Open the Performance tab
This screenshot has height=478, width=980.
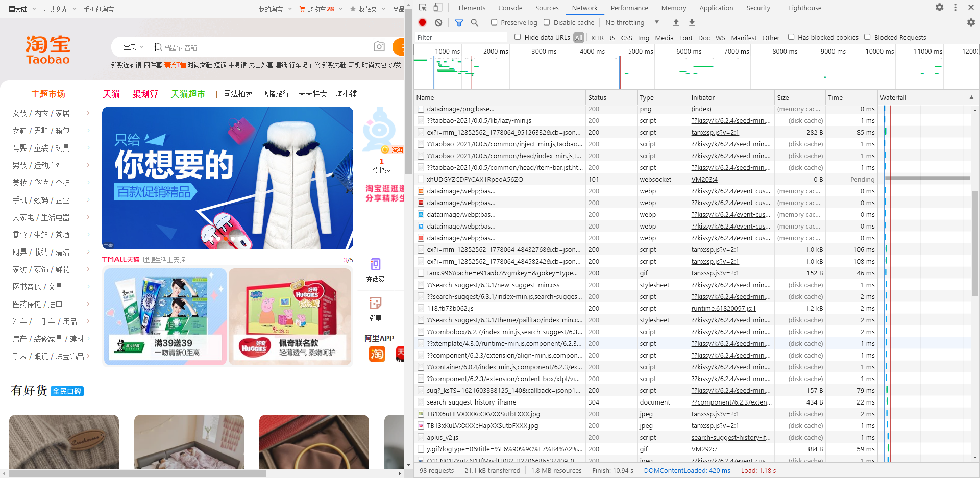629,8
